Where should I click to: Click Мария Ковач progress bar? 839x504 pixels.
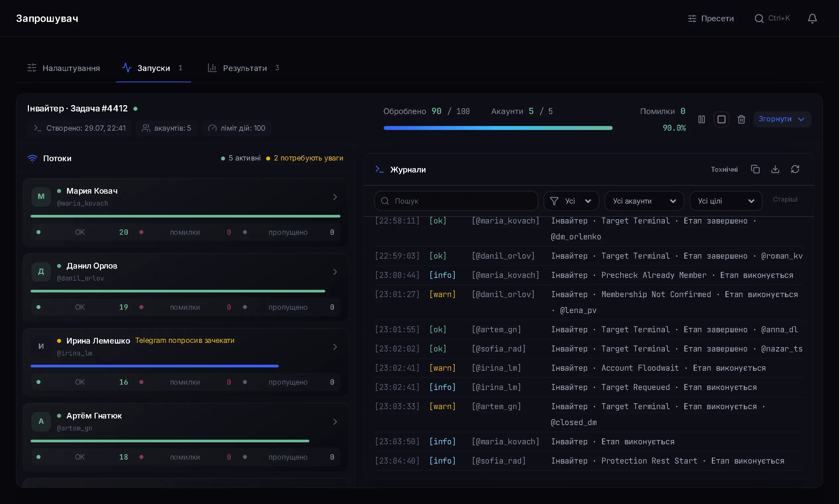185,216
